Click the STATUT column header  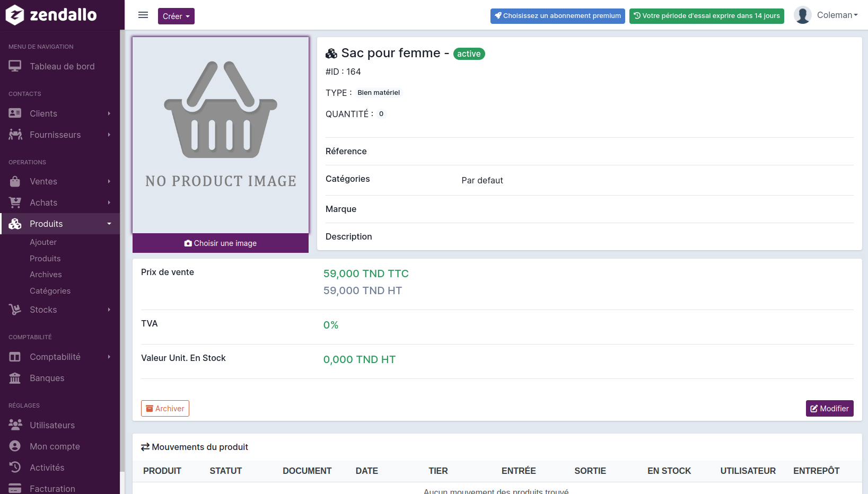click(x=226, y=471)
